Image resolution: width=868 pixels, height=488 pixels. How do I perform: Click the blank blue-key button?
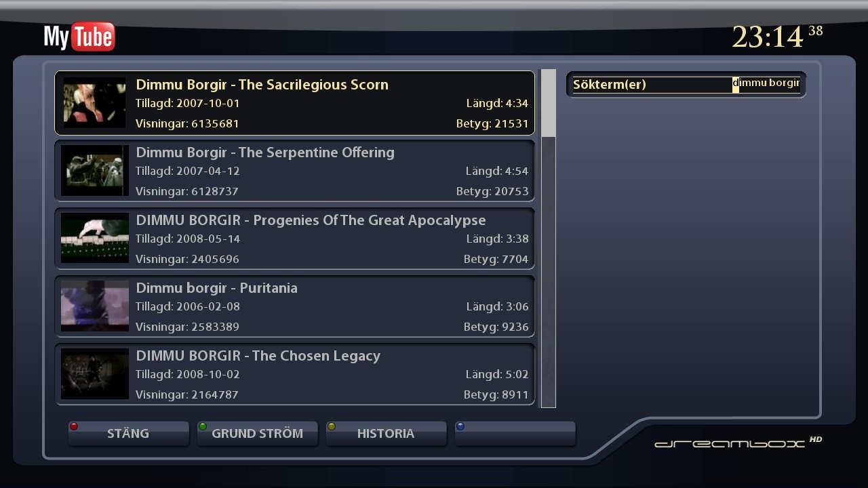(515, 434)
